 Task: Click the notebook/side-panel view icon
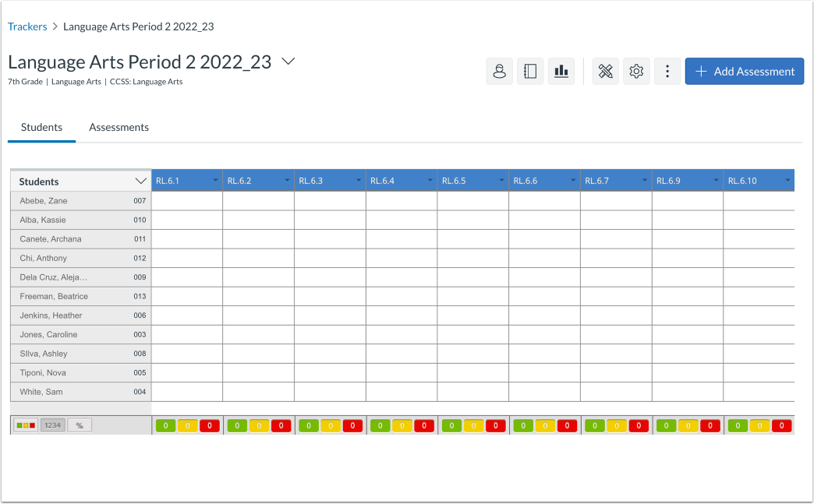tap(530, 71)
